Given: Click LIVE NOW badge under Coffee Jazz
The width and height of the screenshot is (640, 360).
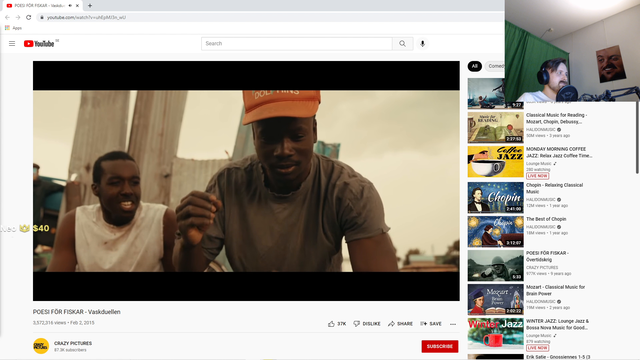Looking at the screenshot, I should 538,176.
